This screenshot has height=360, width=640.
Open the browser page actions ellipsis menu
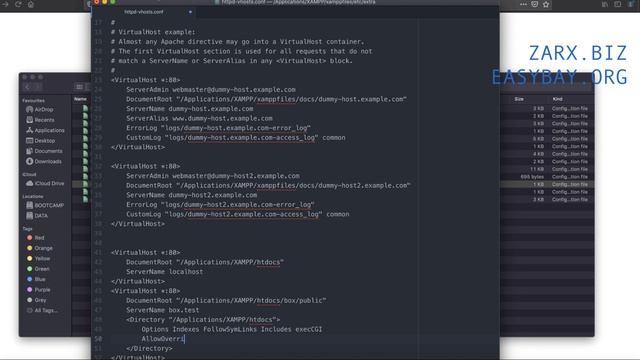coord(523,4)
